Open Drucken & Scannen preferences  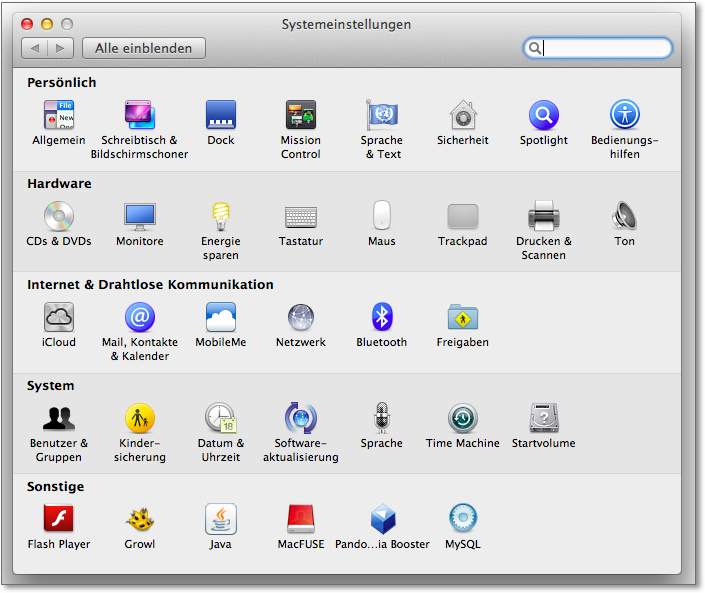click(543, 217)
